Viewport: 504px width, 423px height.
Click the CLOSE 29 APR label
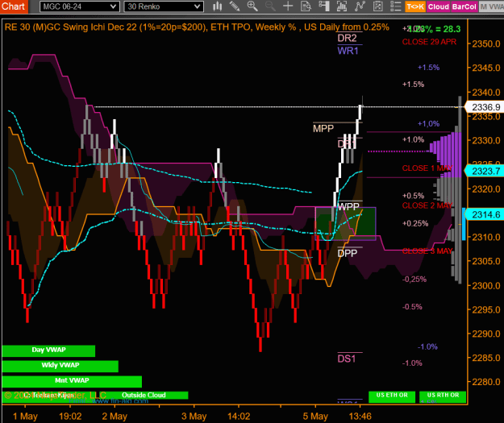point(429,42)
